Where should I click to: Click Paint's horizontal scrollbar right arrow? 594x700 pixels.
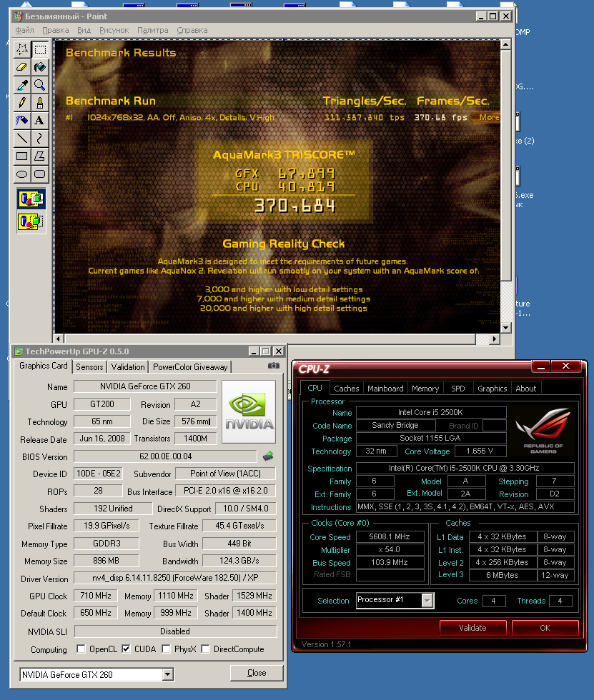493,339
